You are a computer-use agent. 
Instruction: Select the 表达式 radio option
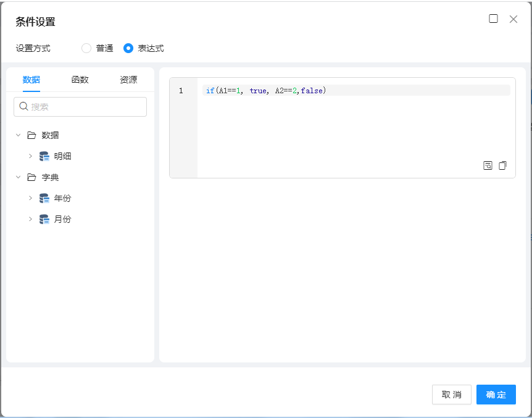(128, 48)
